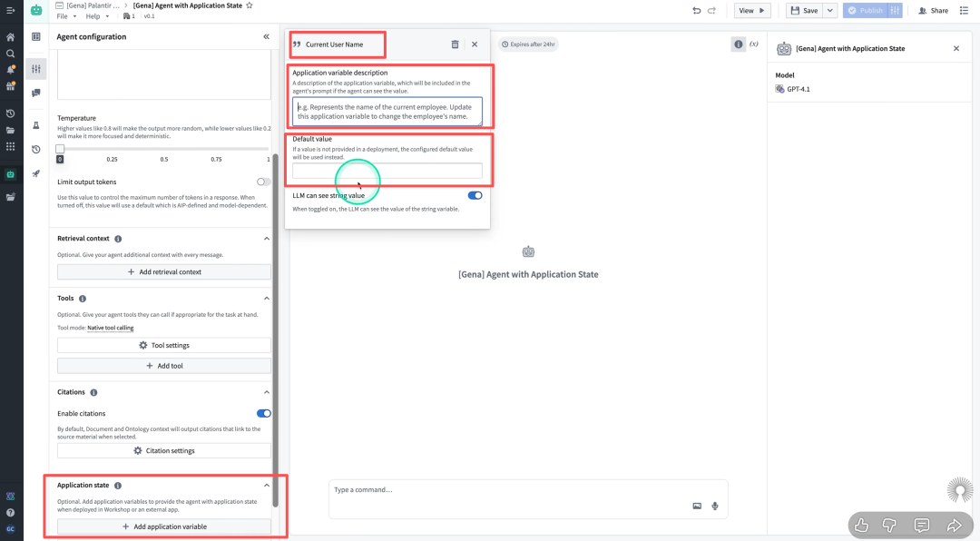Star the agent as favorite
Image resolution: width=980 pixels, height=541 pixels.
[250, 5]
